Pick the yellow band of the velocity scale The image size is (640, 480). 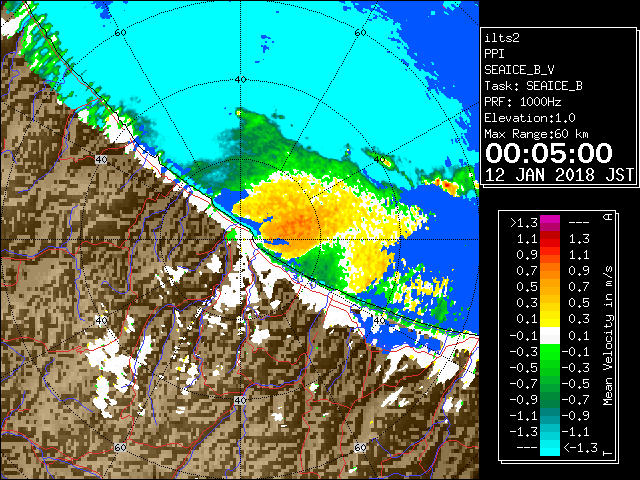pyautogui.click(x=550, y=319)
